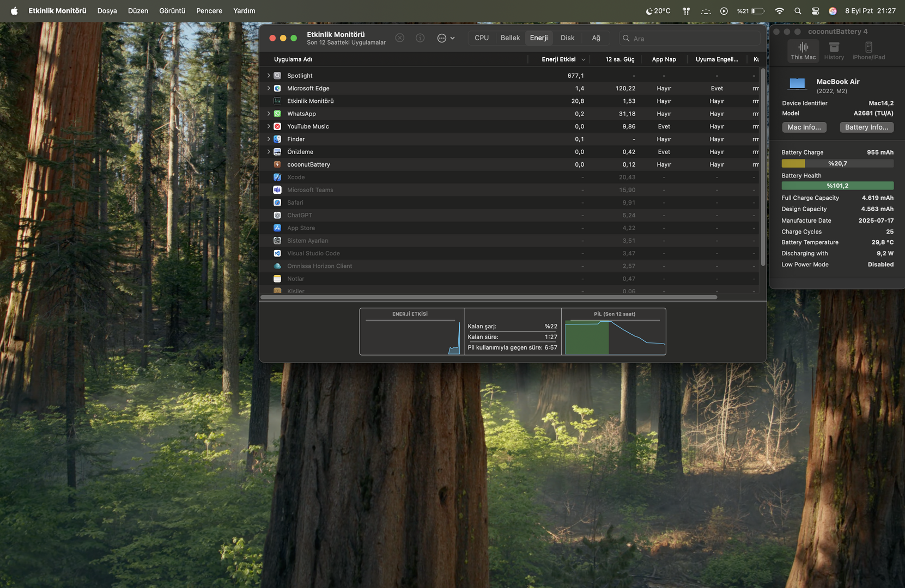Click the Siri icon in menu bar

click(833, 11)
